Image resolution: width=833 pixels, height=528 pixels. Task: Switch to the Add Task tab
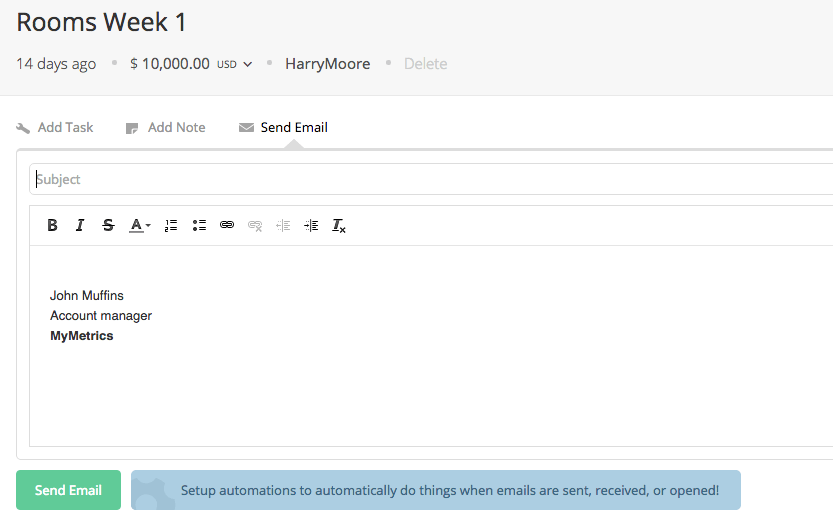(x=55, y=128)
